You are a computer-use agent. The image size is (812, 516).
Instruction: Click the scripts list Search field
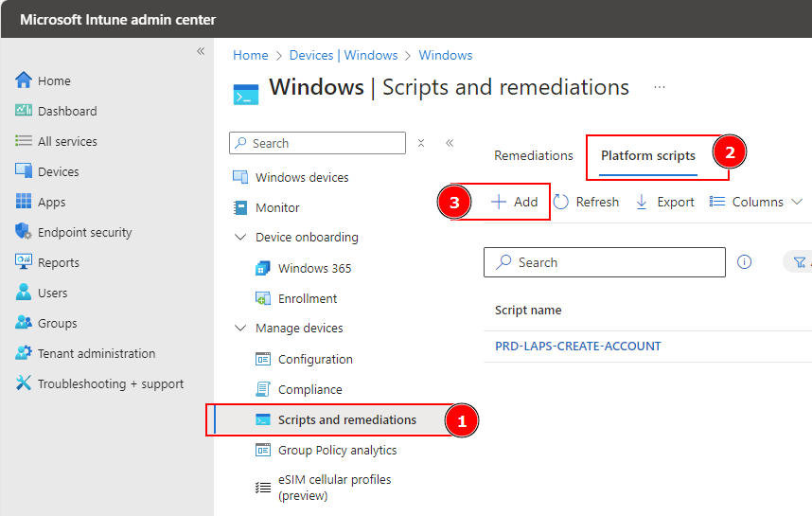[x=605, y=262]
